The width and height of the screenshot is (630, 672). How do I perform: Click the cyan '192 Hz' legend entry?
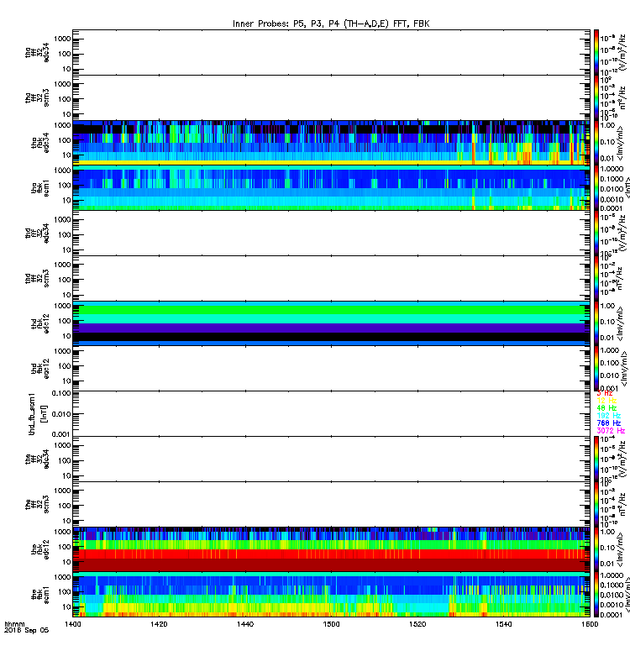608,416
